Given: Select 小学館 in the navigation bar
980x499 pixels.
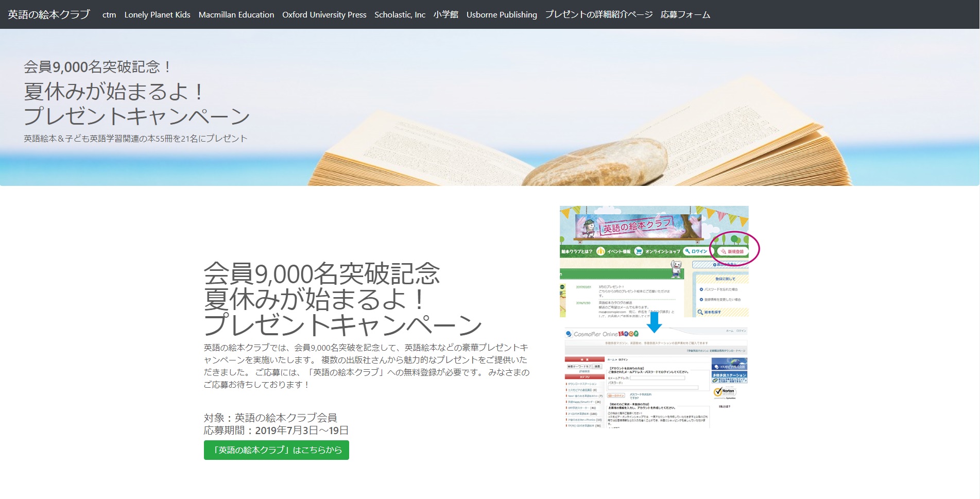Looking at the screenshot, I should click(x=446, y=14).
